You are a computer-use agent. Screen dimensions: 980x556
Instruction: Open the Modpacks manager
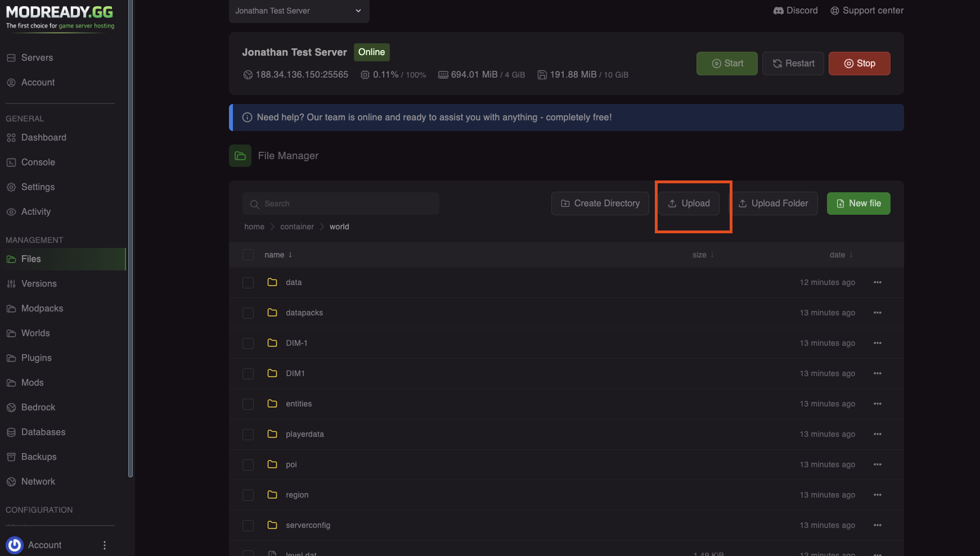pyautogui.click(x=42, y=308)
